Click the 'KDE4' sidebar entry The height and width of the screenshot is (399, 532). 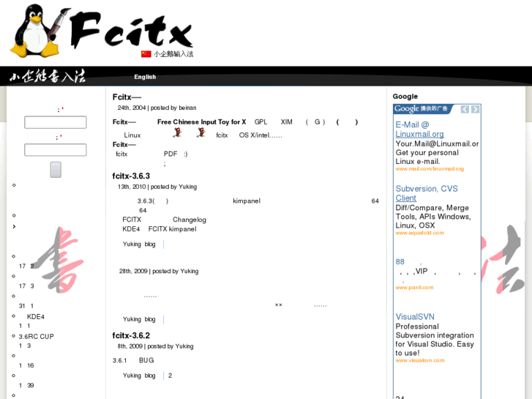tap(36, 317)
